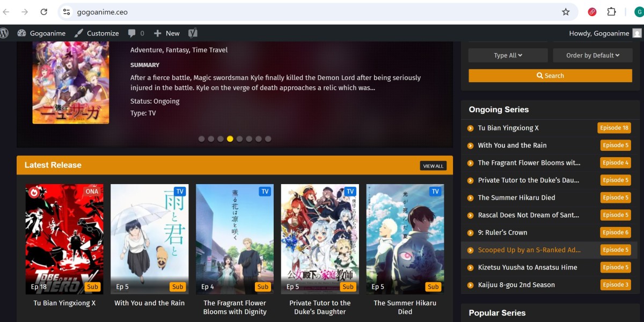Open the Tu Bian Yingxiong X title under its poster

tap(64, 303)
